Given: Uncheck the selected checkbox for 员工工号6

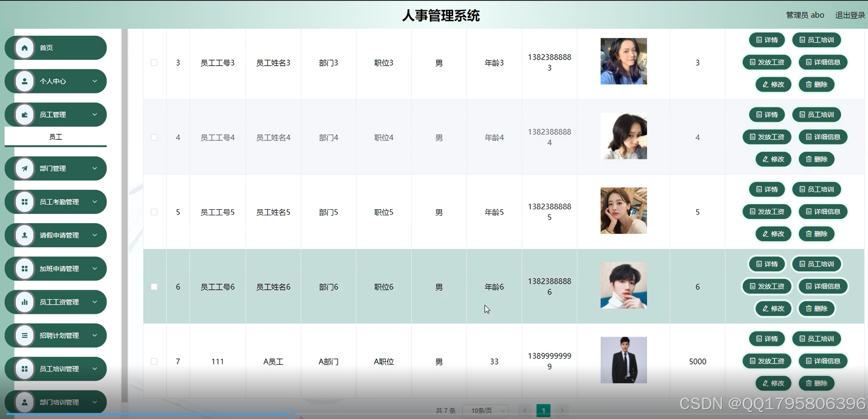Looking at the screenshot, I should [x=154, y=287].
